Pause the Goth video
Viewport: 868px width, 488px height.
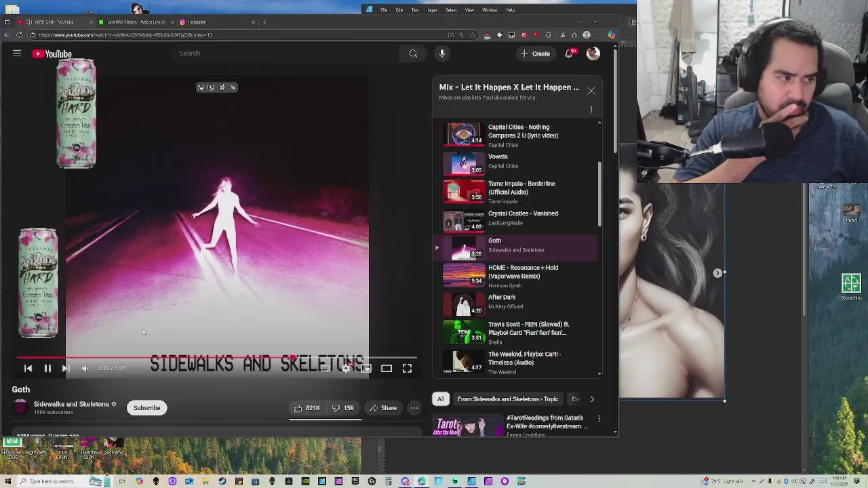pos(47,368)
